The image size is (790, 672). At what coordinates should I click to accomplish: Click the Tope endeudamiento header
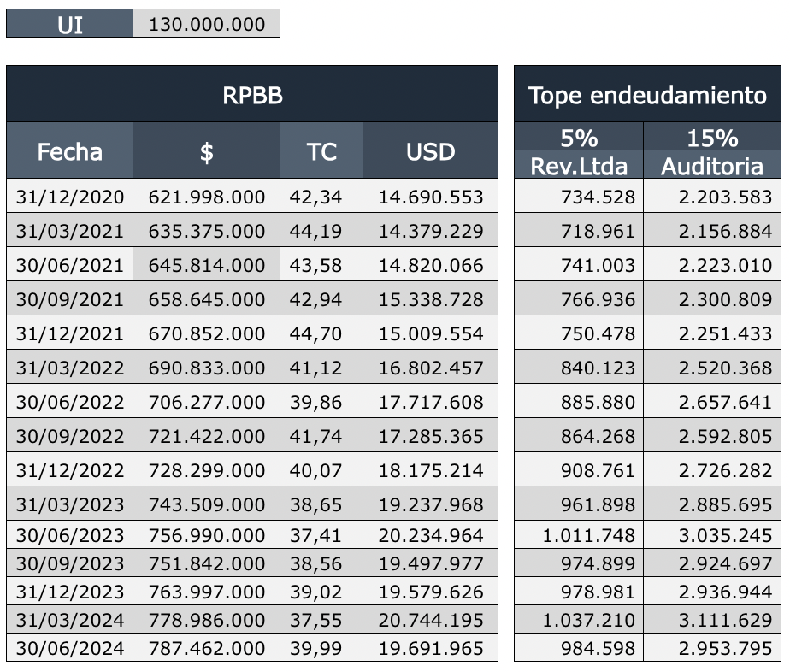click(x=647, y=95)
